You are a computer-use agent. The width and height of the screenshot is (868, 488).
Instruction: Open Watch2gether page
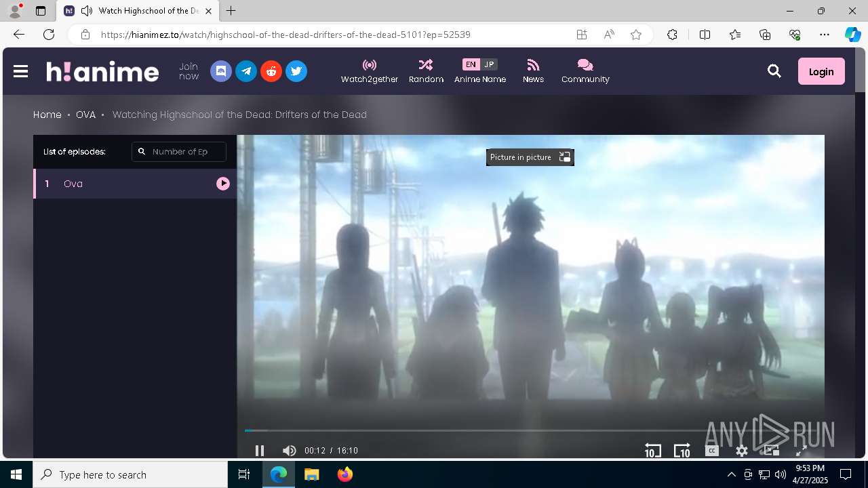(x=370, y=71)
